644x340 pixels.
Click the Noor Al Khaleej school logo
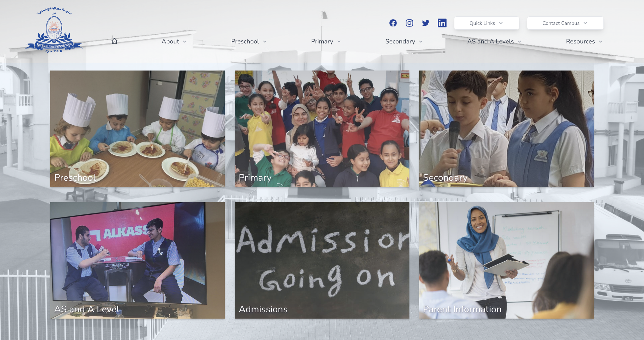point(54,31)
